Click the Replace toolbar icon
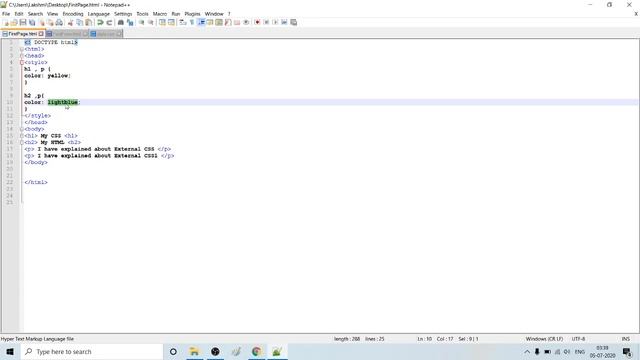This screenshot has height=360, width=640. pos(130,22)
